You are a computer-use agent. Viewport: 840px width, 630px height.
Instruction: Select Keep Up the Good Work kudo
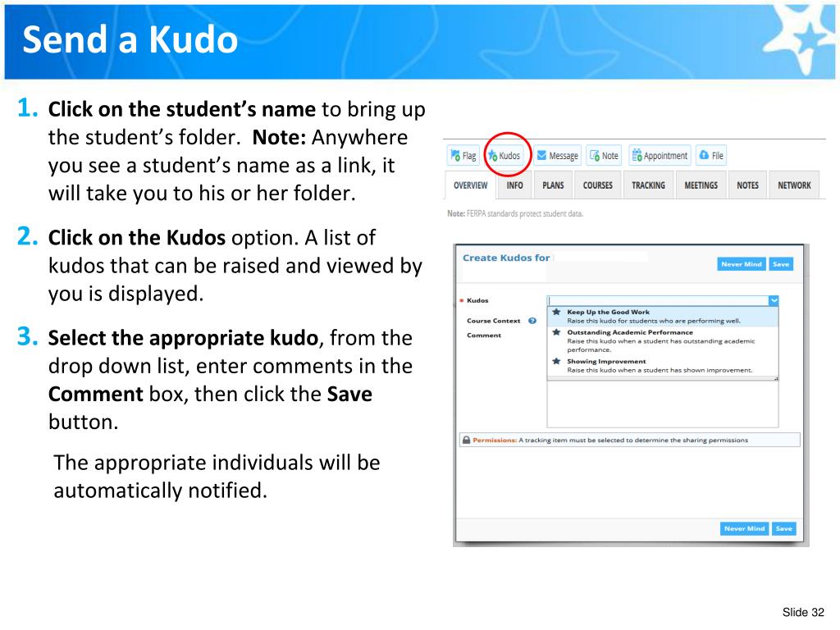[x=663, y=317]
